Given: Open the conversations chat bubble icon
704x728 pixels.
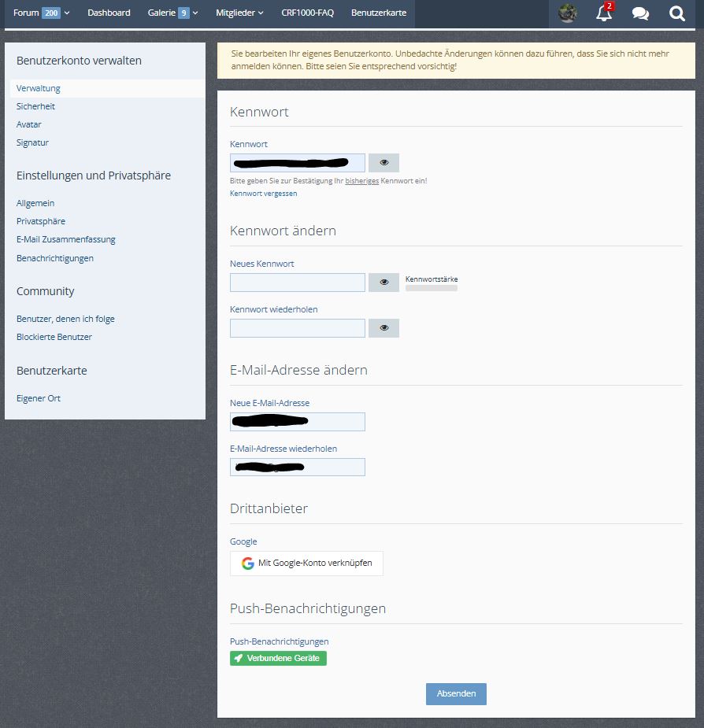Looking at the screenshot, I should [x=640, y=13].
